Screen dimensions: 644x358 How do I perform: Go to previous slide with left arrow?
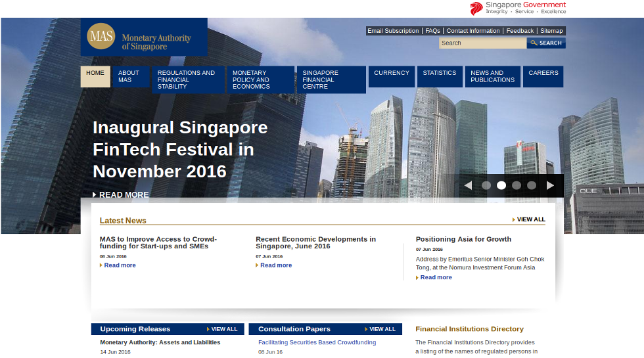pos(468,185)
